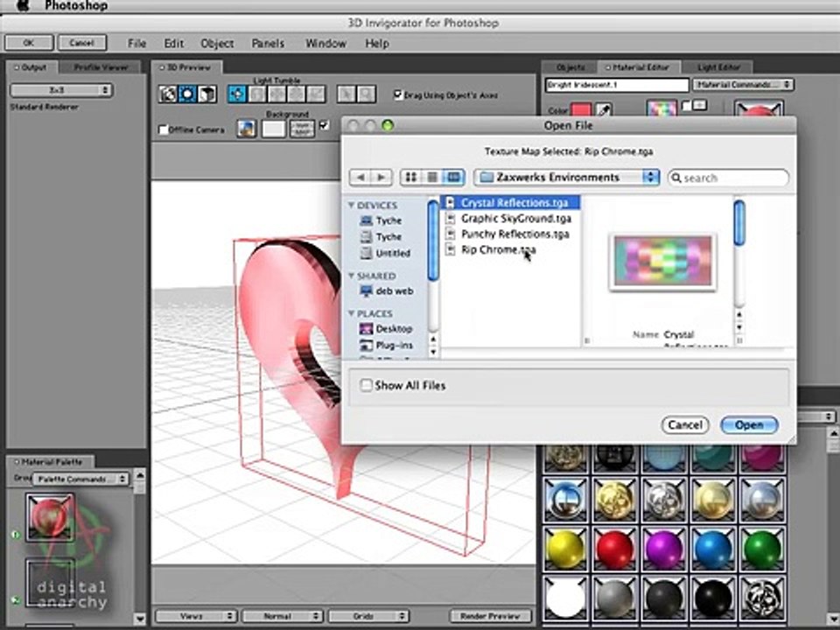
Task: Toggle checkbox beside the texture map thumbnail
Action: coord(686,106)
